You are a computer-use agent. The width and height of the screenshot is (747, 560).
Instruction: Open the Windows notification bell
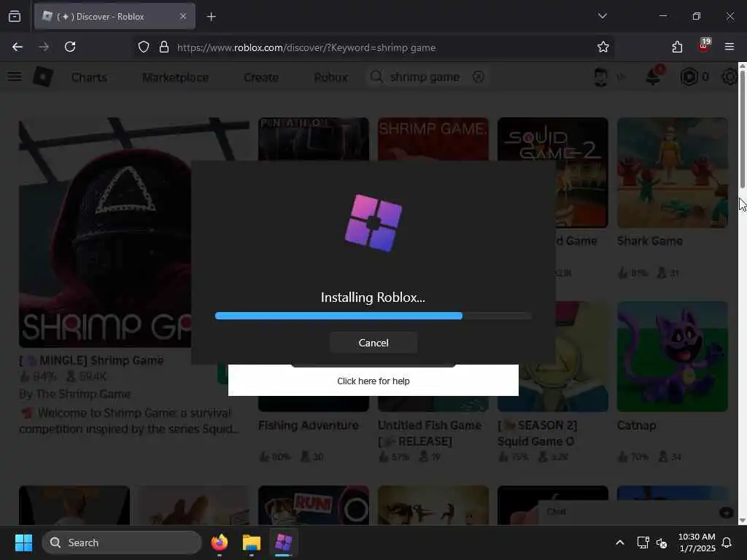coord(727,542)
